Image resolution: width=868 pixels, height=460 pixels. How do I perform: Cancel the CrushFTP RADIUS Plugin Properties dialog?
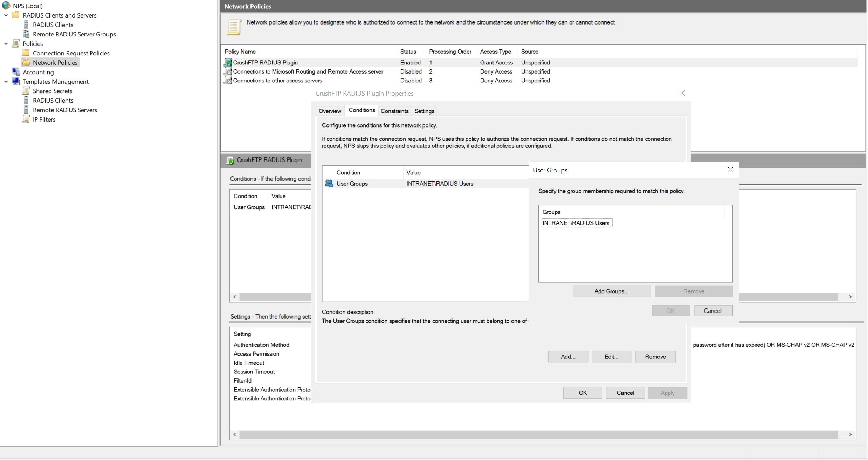pos(625,393)
